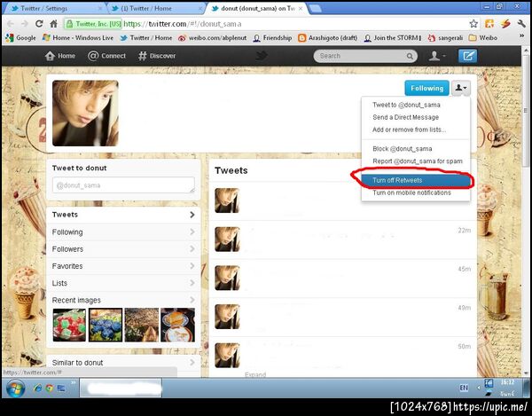Open the account dropdown in the navbar
532x416 pixels.
437,56
